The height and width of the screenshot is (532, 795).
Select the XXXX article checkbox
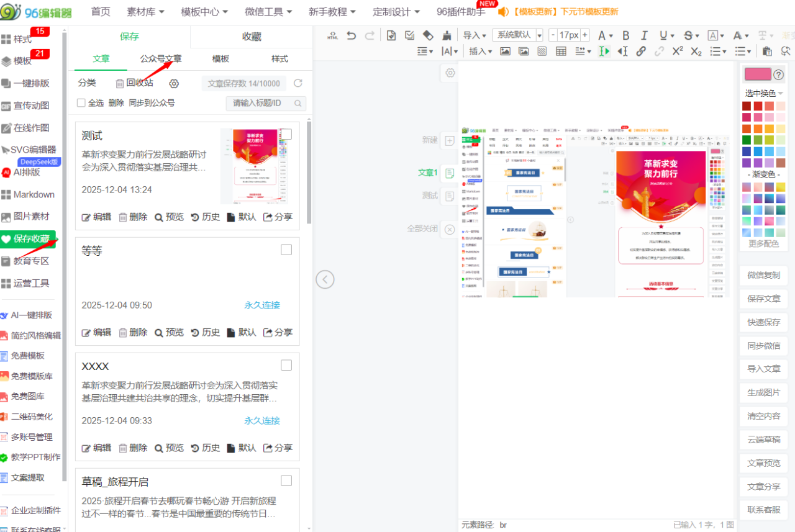[x=286, y=365]
